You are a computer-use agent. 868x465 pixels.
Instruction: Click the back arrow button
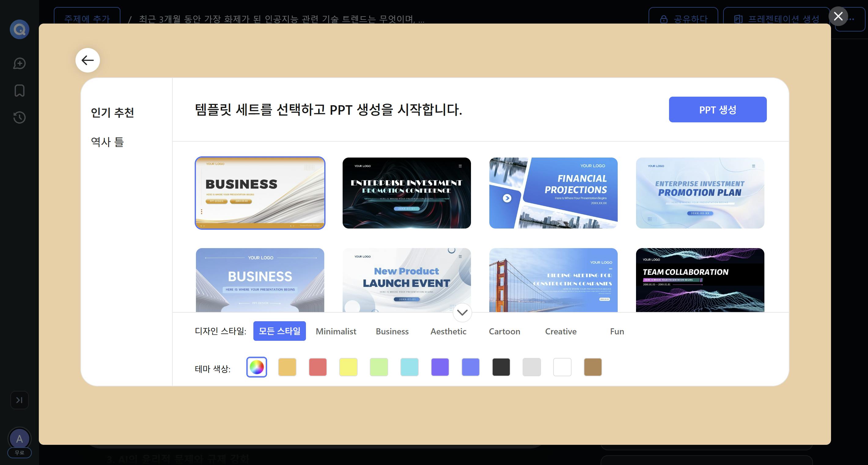88,60
